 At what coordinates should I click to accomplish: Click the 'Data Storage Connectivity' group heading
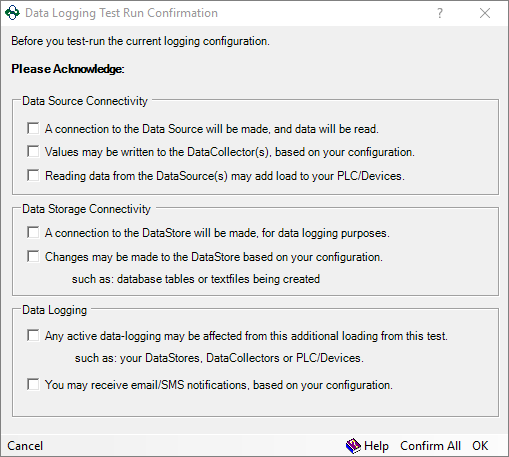(86, 209)
